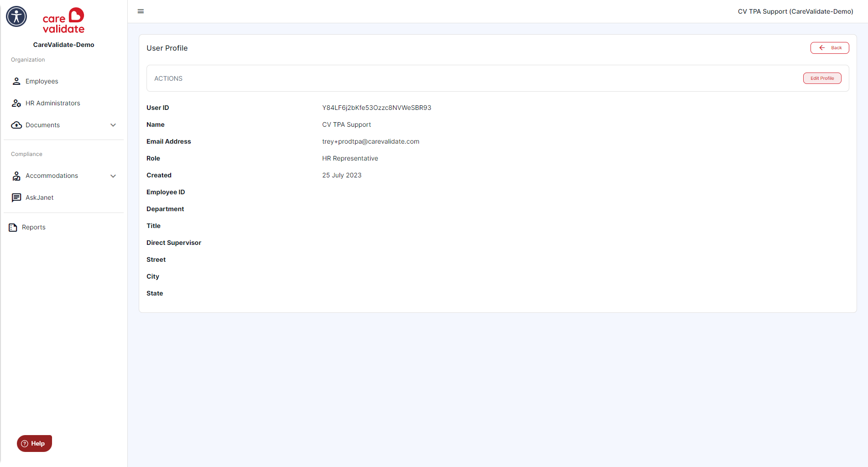This screenshot has height=467, width=868.
Task: Click the Back button
Action: (x=830, y=48)
